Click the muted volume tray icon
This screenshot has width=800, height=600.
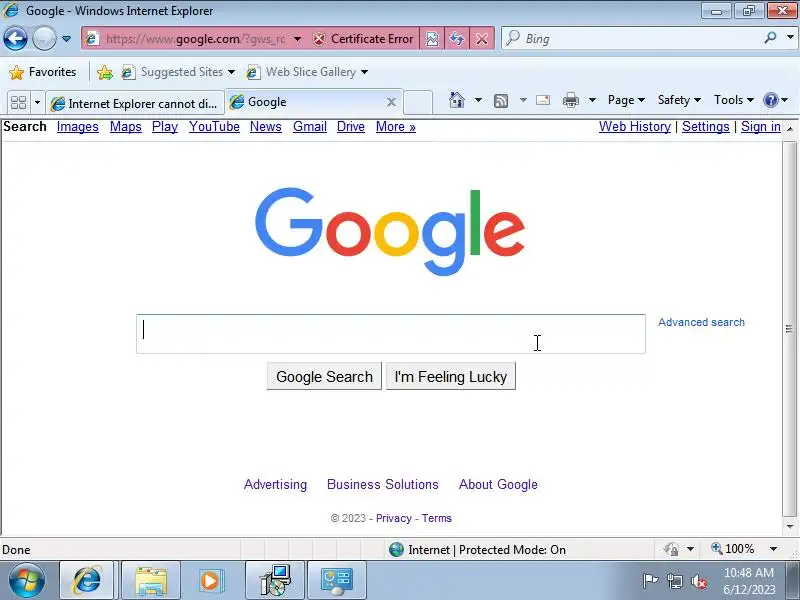click(699, 581)
